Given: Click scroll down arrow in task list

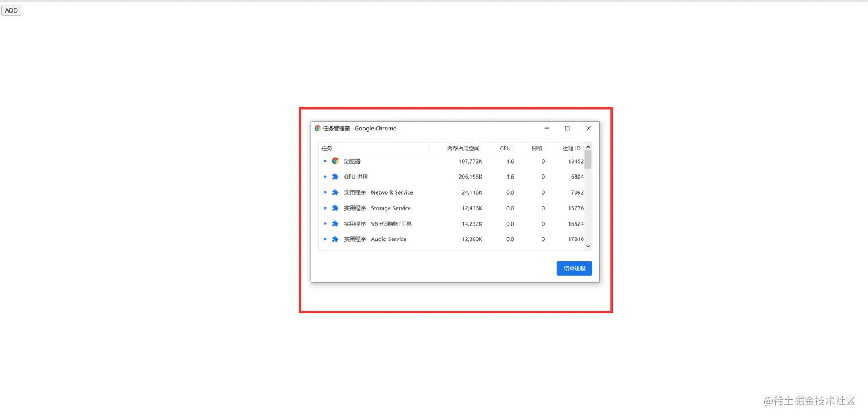Looking at the screenshot, I should [x=588, y=246].
